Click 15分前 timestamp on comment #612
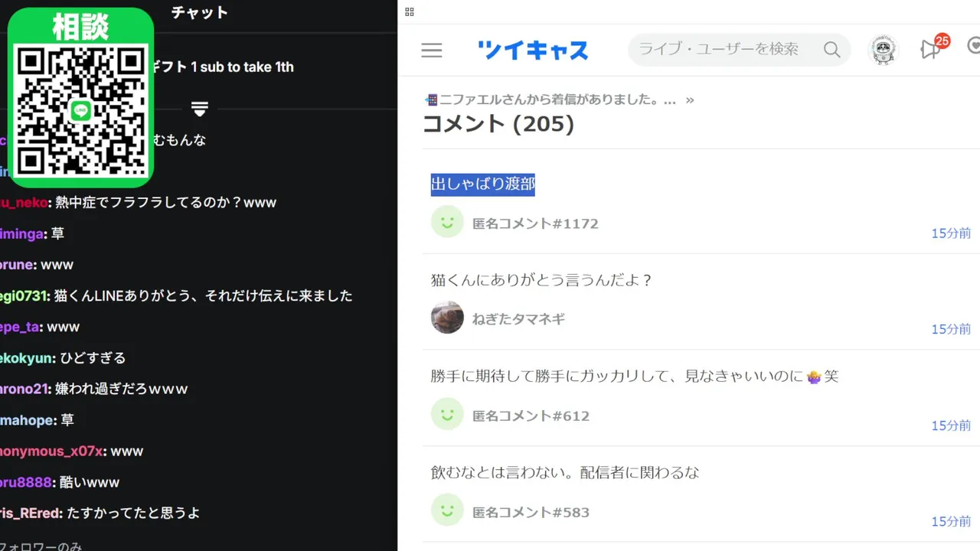The width and height of the screenshot is (980, 551). click(x=951, y=425)
